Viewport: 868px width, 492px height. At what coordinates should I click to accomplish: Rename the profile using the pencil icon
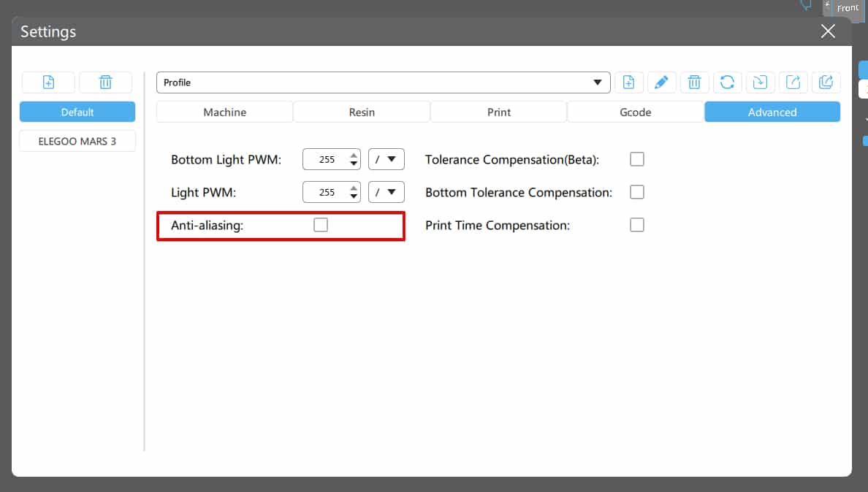(x=661, y=82)
